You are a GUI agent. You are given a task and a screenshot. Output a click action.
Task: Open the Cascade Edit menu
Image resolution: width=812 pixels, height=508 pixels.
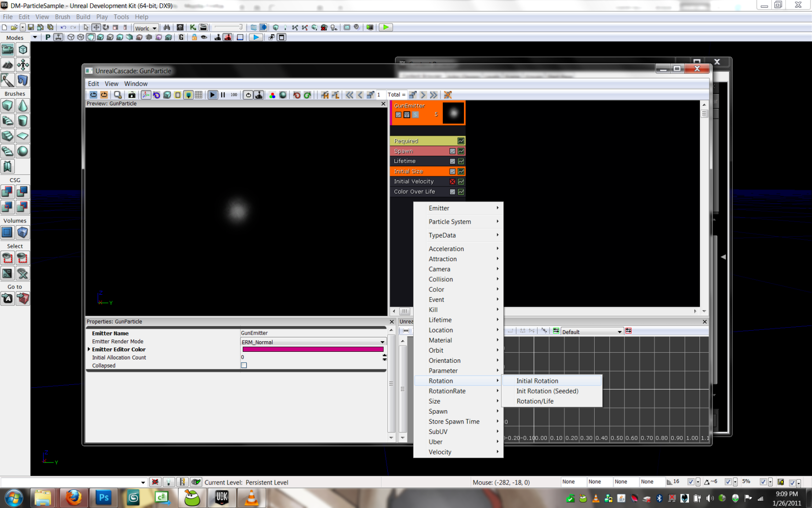[93, 83]
